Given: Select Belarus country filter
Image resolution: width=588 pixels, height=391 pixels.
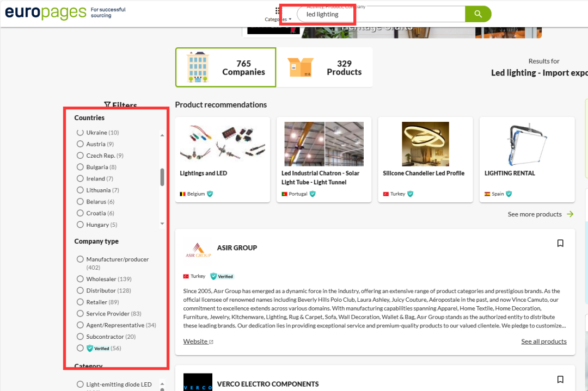Looking at the screenshot, I should coord(80,202).
